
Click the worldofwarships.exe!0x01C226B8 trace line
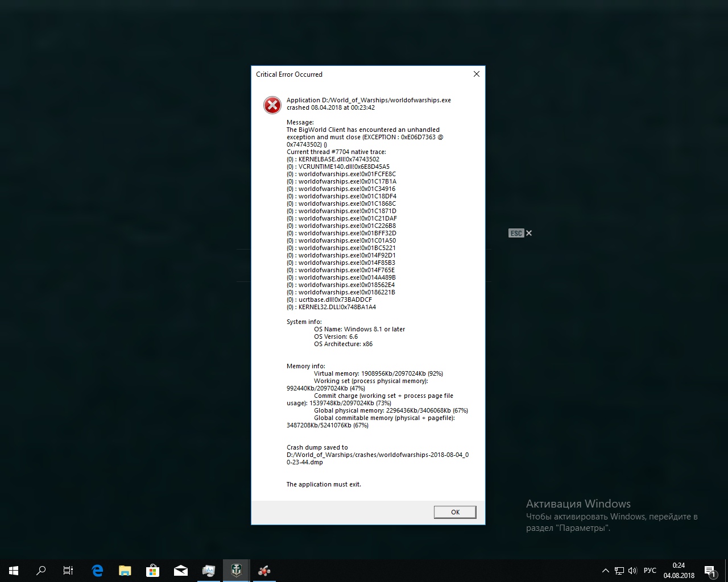(341, 226)
